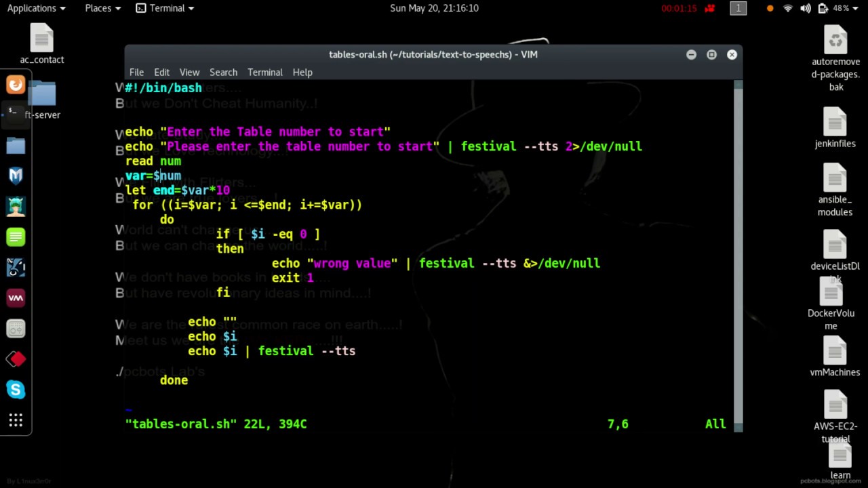Launch Maltego from the dock

pos(16,267)
